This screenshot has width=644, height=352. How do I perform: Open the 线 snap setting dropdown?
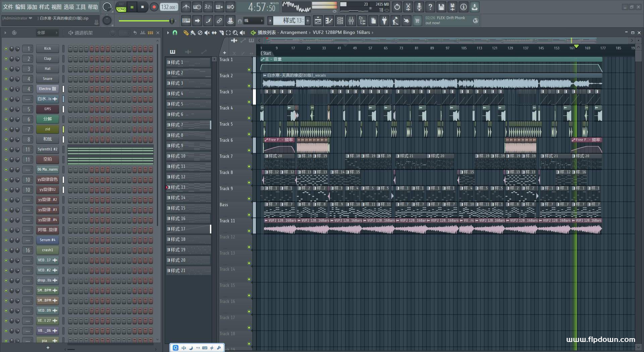click(x=253, y=21)
